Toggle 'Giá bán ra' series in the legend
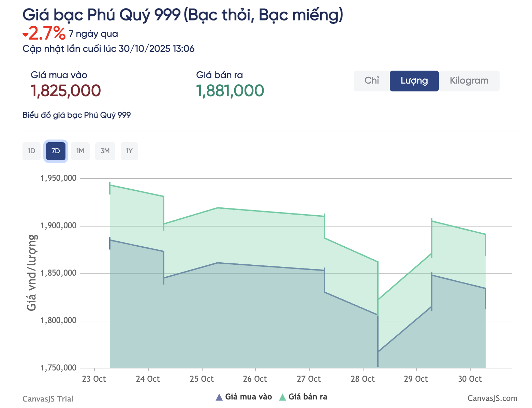532x408 pixels. coord(308,397)
